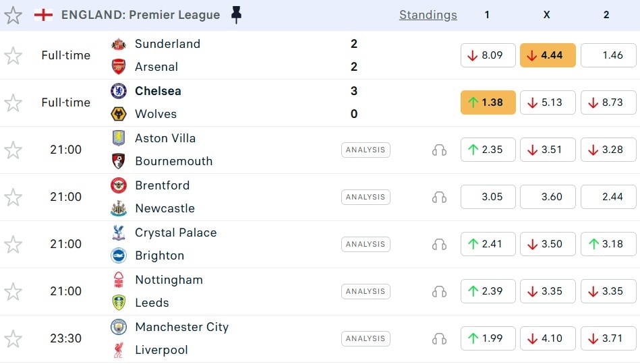Open Analysis for Aston Villa vs Bournemouth
640x364 pixels.
click(366, 150)
